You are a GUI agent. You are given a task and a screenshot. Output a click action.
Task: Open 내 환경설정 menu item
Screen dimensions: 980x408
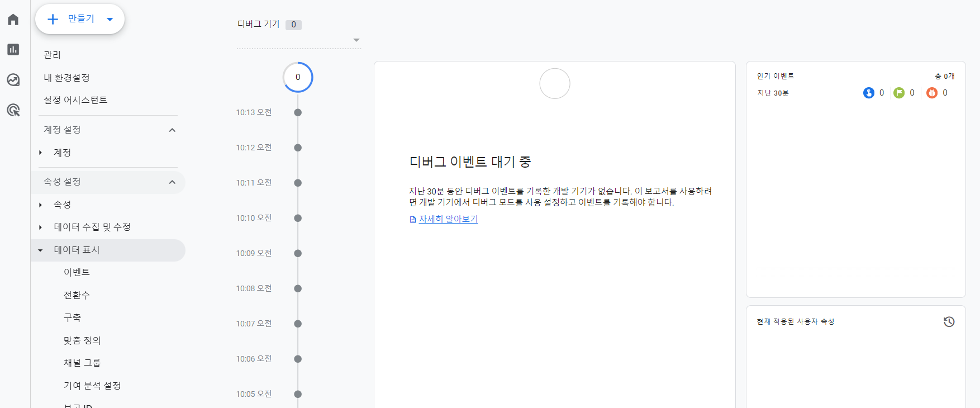click(x=66, y=78)
